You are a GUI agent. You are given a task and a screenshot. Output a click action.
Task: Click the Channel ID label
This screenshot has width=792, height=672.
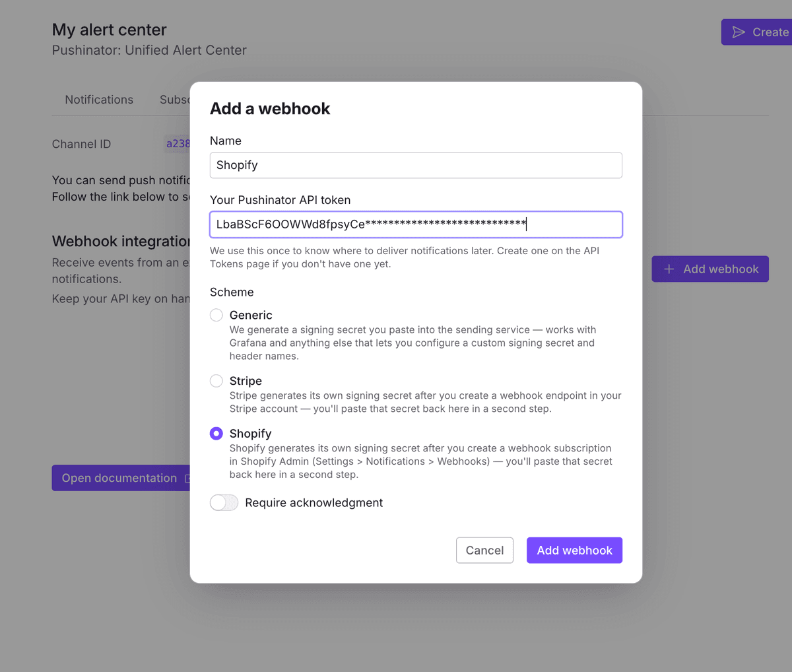click(x=81, y=144)
